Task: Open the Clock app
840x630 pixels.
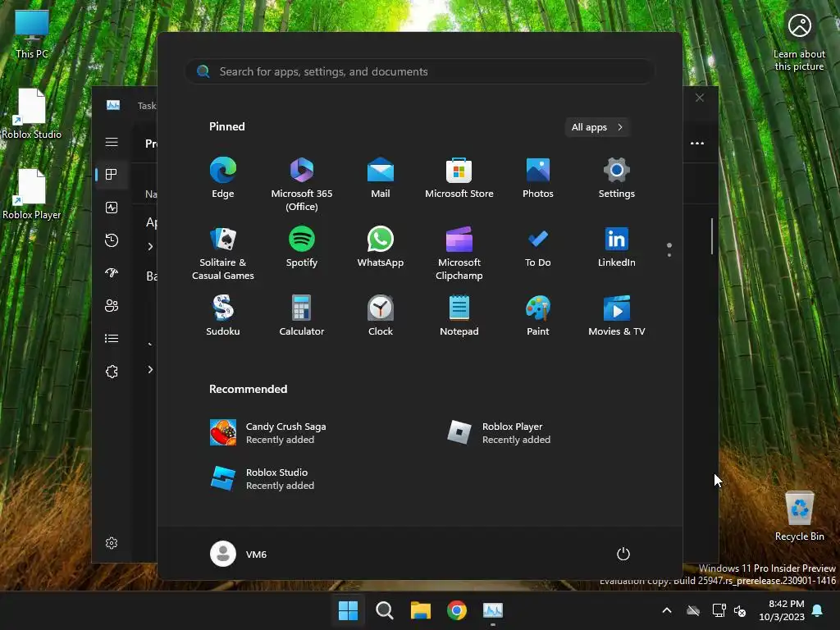Action: coord(381,316)
